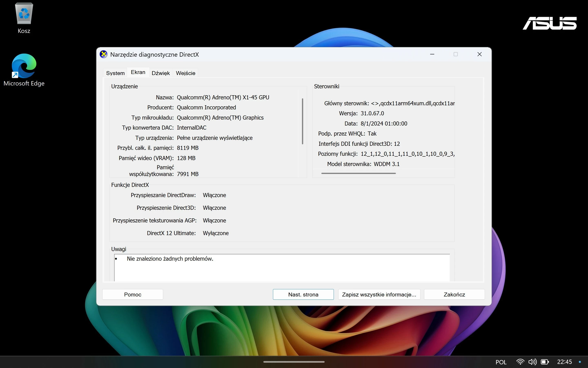Image resolution: width=588 pixels, height=368 pixels.
Task: Click driver date 8/1/2024 01:00:00
Action: 384,123
